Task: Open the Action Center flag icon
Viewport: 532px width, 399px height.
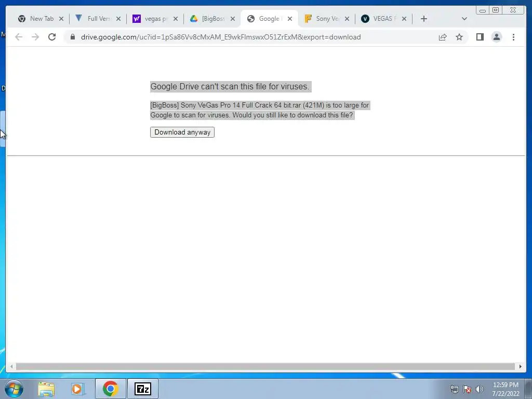Action: (x=467, y=389)
